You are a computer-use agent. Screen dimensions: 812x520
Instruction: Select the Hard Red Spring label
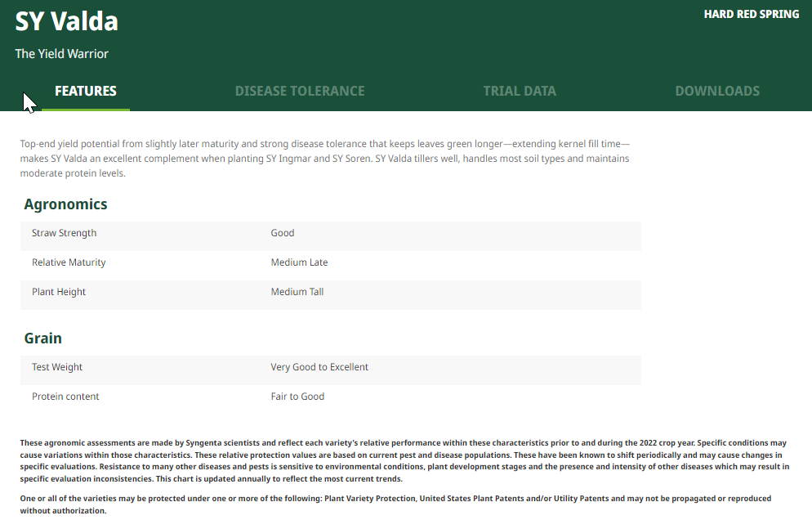(752, 15)
